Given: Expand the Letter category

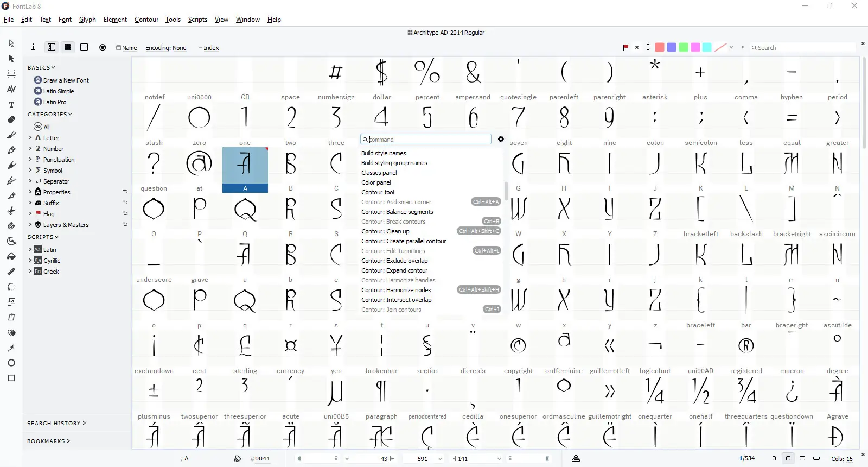Looking at the screenshot, I should 30,137.
